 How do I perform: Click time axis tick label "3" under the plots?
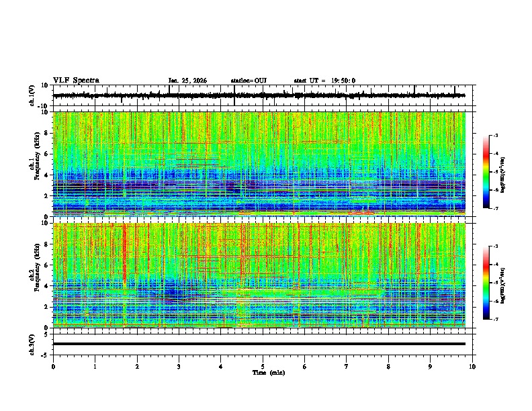[179, 367]
